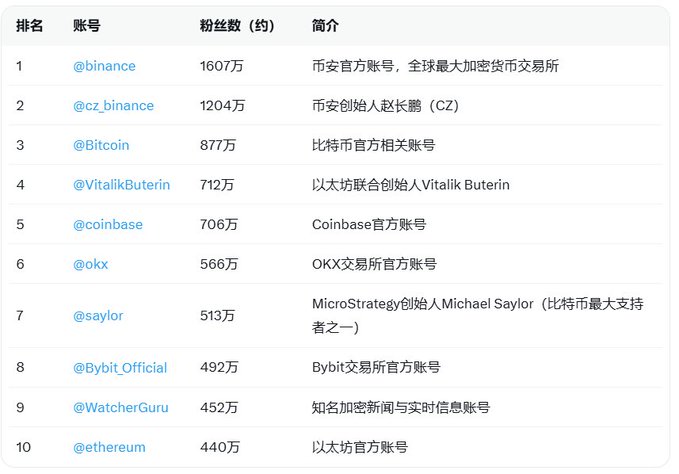Select the 440万 follower count cell
679x474 pixels.
[x=220, y=447]
